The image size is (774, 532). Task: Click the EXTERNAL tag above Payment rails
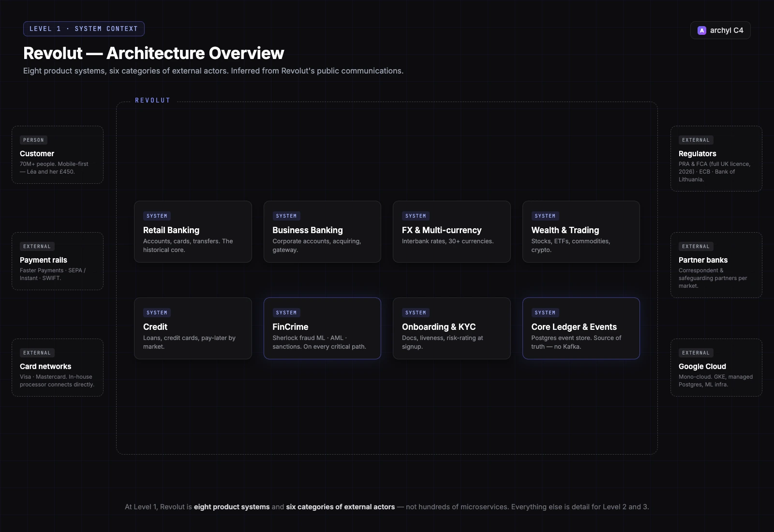point(37,247)
